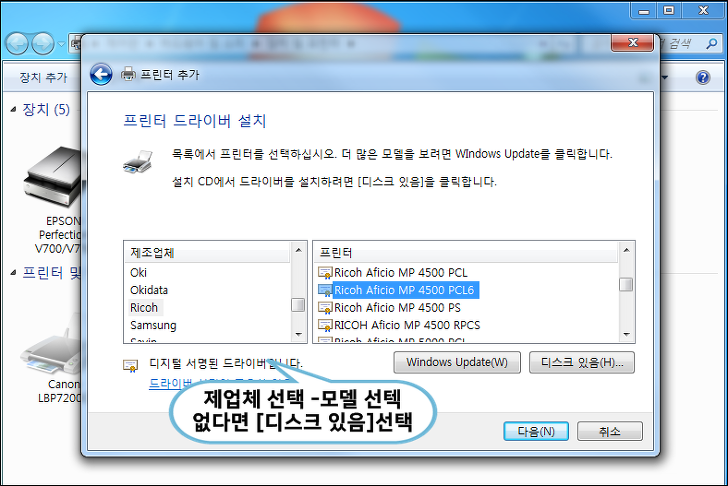The image size is (728, 486).
Task: Click the RICOH Aficio MP 4500 RPCS driver icon
Action: (325, 325)
